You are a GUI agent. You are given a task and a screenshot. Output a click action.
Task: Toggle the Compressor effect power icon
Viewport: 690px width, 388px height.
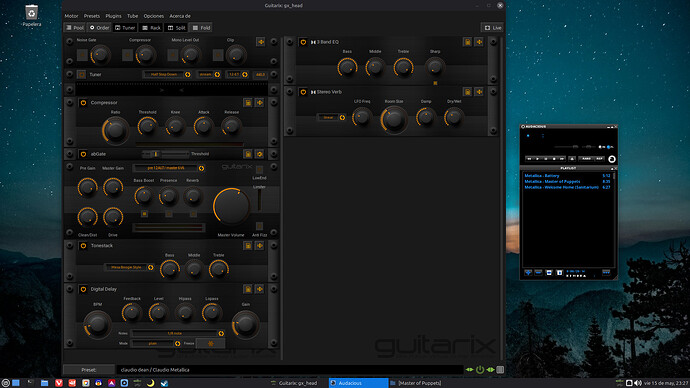(83, 103)
